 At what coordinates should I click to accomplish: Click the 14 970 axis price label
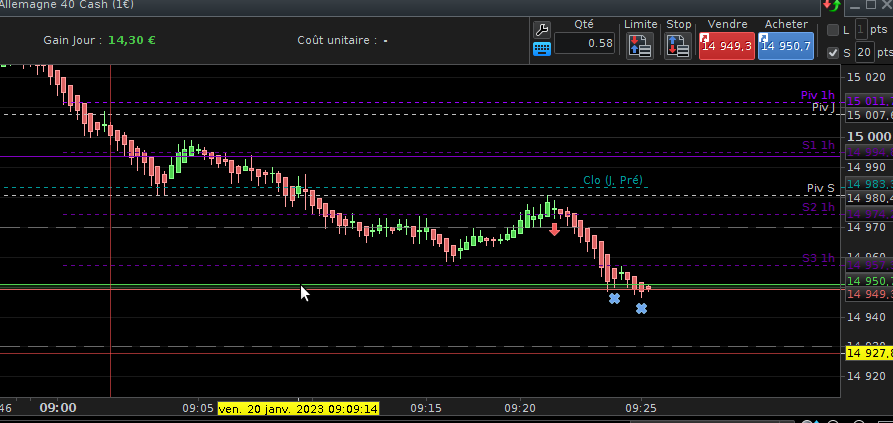pyautogui.click(x=866, y=227)
